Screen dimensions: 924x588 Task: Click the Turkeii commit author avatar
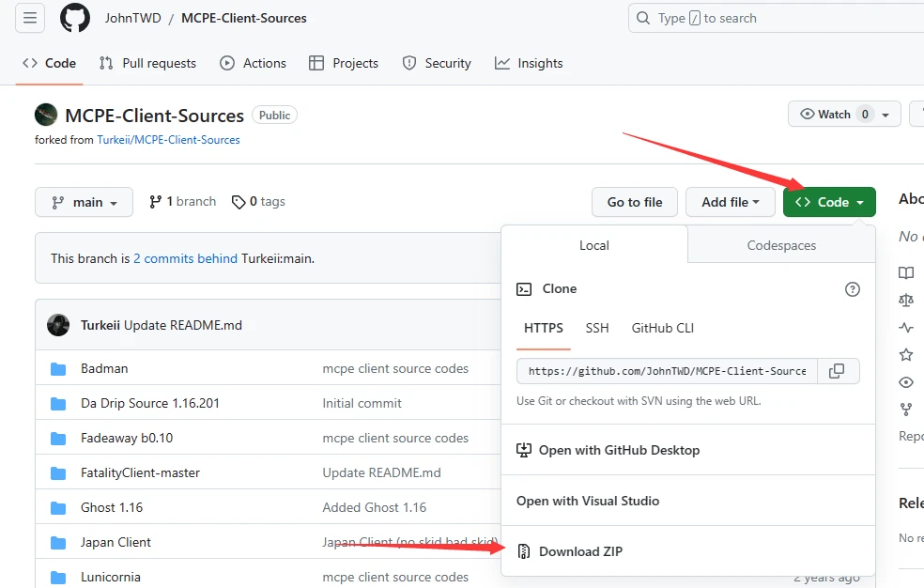(x=58, y=325)
